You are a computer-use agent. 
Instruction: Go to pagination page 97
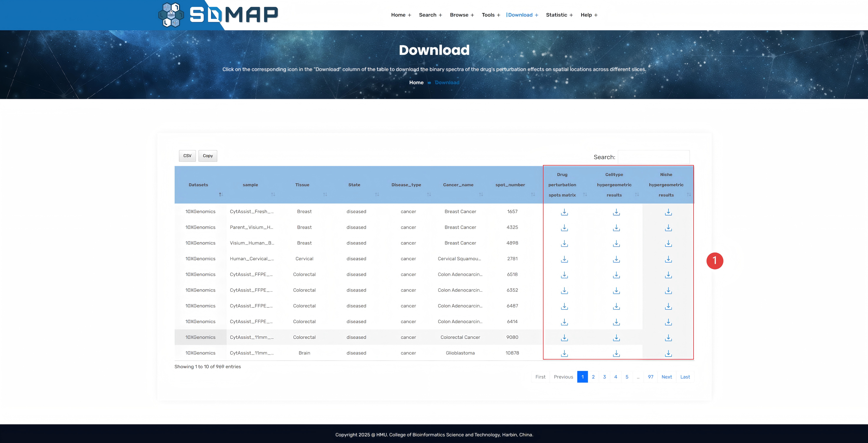pos(650,377)
